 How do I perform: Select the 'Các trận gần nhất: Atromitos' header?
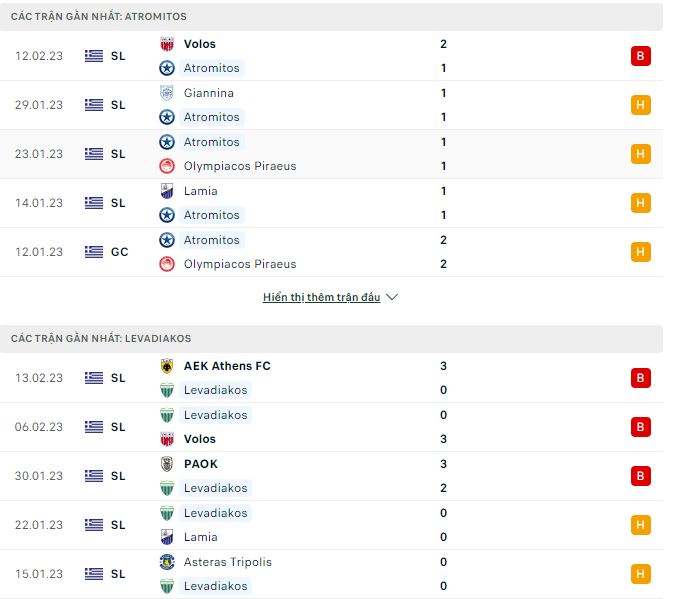pyautogui.click(x=99, y=17)
